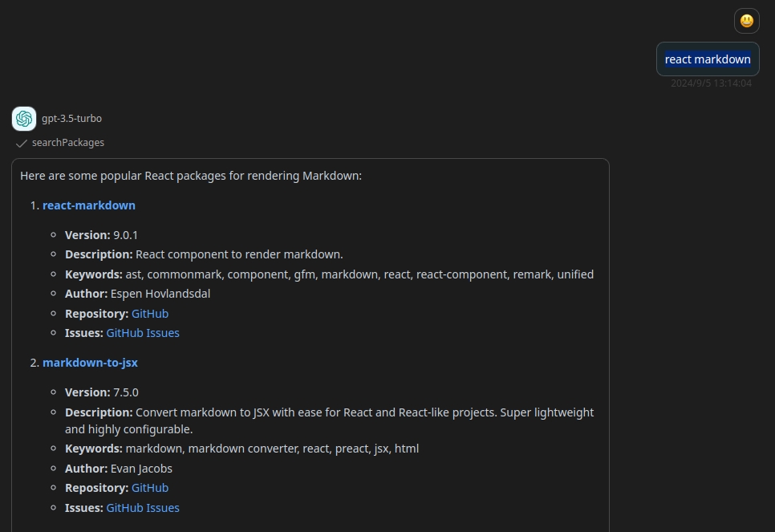Open react-markdown's GitHub repository link
Image resolution: width=775 pixels, height=532 pixels.
click(x=150, y=314)
